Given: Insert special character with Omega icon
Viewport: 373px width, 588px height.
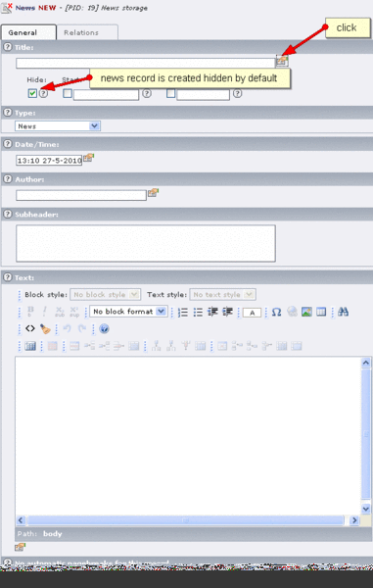Looking at the screenshot, I should point(276,312).
